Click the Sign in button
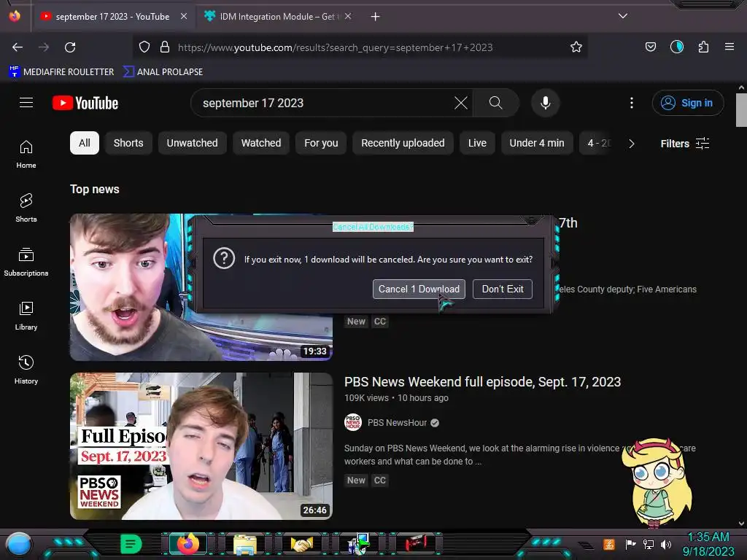 coord(687,103)
